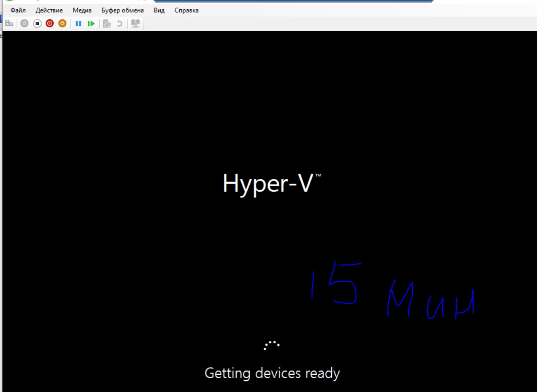Open the Действие menu
This screenshot has width=537, height=392.
click(49, 10)
